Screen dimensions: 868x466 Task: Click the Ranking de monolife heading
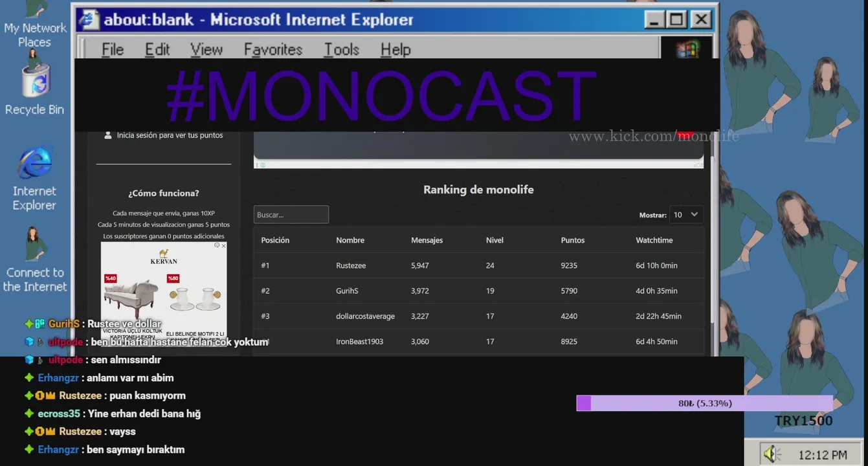478,190
